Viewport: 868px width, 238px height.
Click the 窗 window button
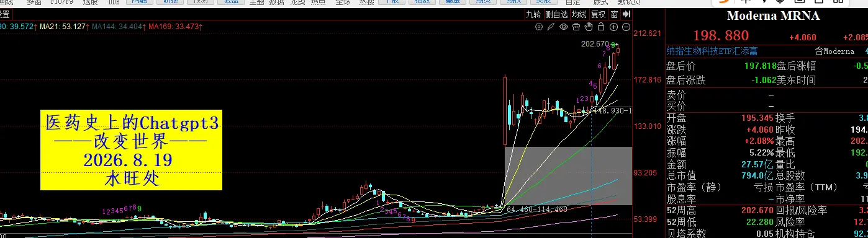[x=614, y=14]
